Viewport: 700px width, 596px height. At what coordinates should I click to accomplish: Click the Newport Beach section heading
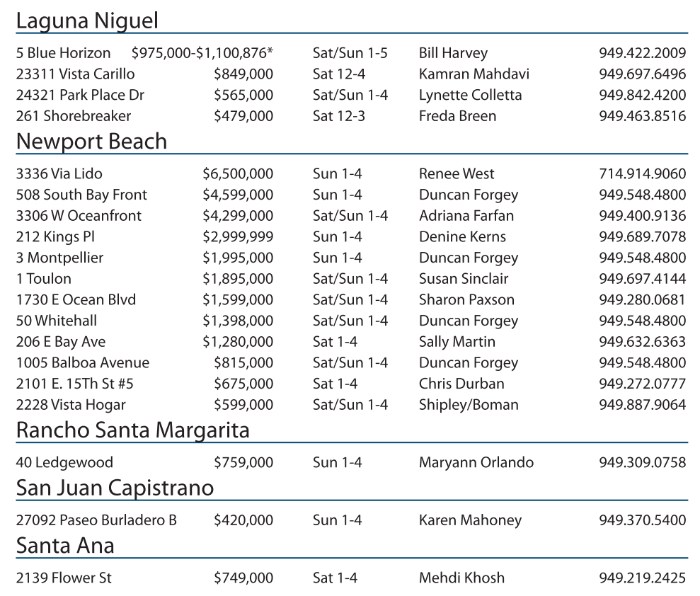(91, 142)
